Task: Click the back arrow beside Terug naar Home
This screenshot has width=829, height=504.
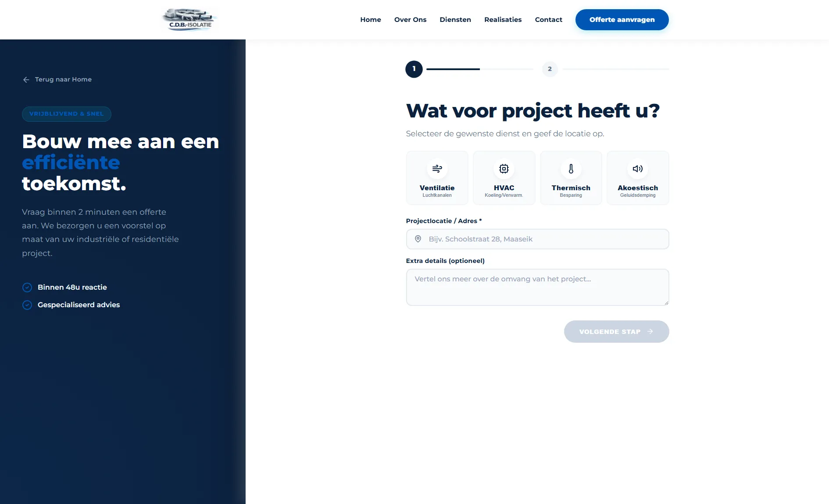Action: (26, 80)
